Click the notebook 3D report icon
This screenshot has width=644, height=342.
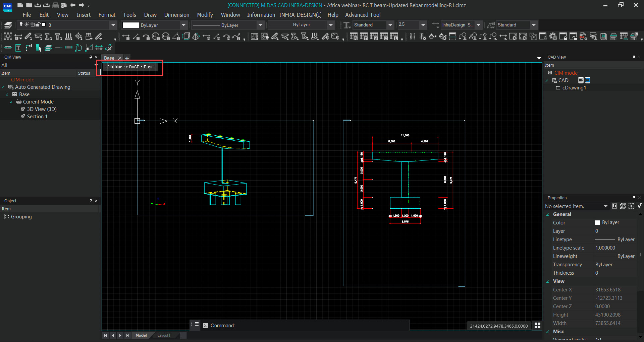[x=603, y=37]
